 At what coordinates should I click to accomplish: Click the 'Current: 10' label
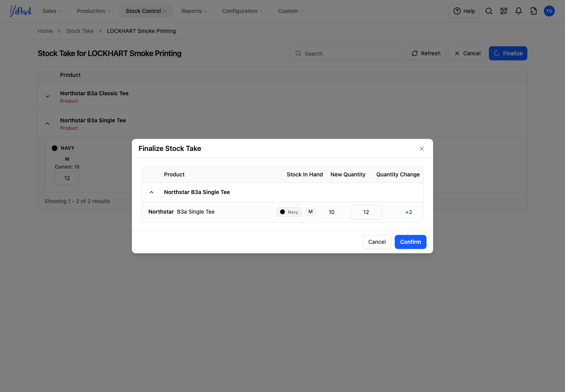click(x=67, y=167)
